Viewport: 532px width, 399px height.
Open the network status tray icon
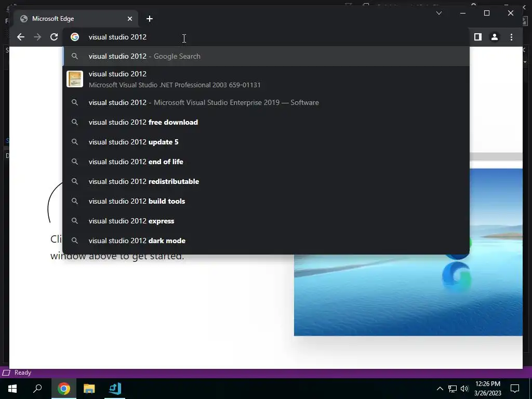(453, 389)
